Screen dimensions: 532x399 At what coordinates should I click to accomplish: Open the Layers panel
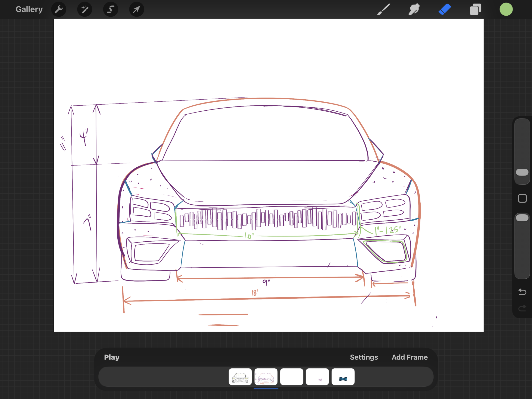pos(475,9)
